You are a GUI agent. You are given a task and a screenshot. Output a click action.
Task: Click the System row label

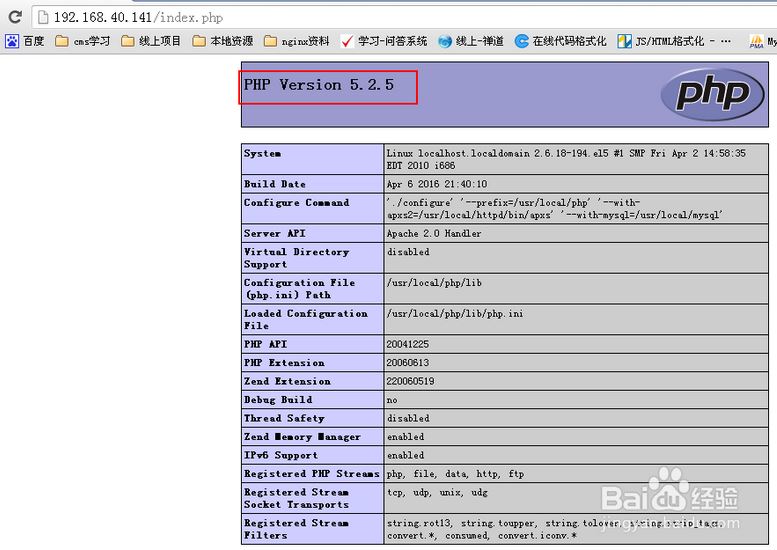tap(262, 154)
